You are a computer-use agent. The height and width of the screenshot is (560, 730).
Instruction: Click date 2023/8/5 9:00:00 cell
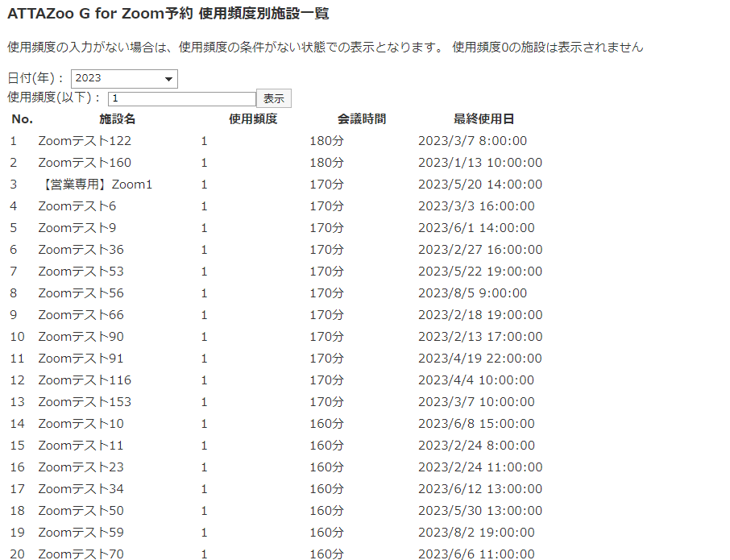[x=472, y=293]
